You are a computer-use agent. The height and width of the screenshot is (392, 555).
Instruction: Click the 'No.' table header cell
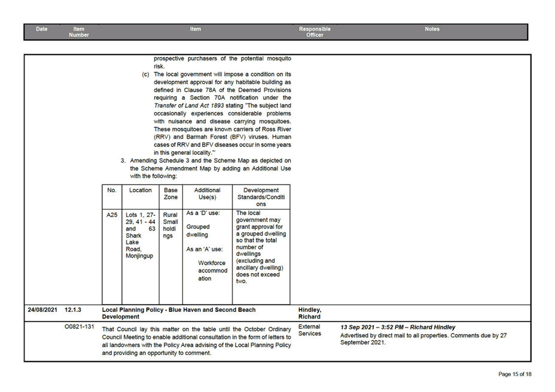point(112,190)
